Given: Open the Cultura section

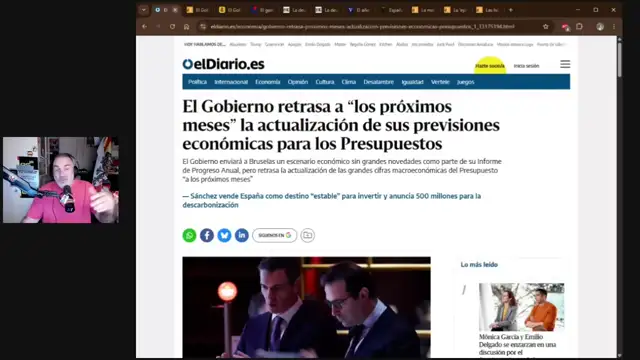Looking at the screenshot, I should (x=324, y=82).
